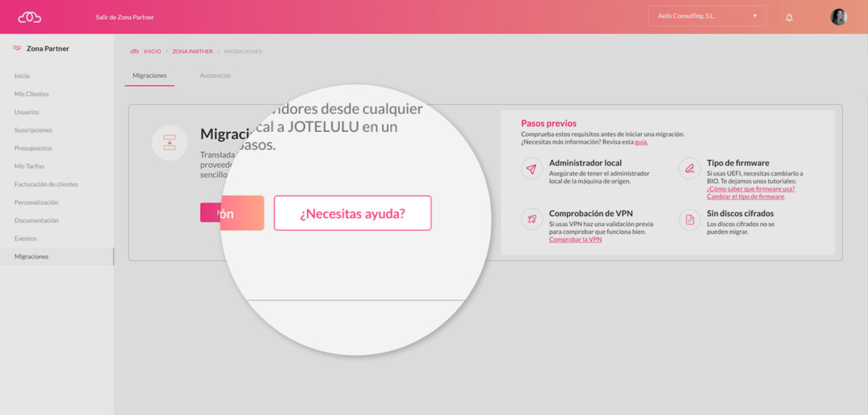Click the cloud icon in breadcrumb
Viewport: 868px width, 415px height.
[x=135, y=51]
